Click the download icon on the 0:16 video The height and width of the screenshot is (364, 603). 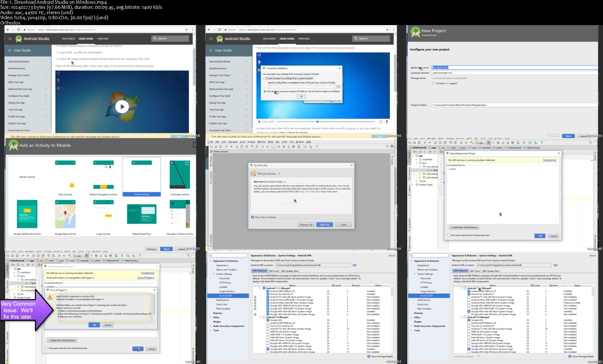click(387, 121)
